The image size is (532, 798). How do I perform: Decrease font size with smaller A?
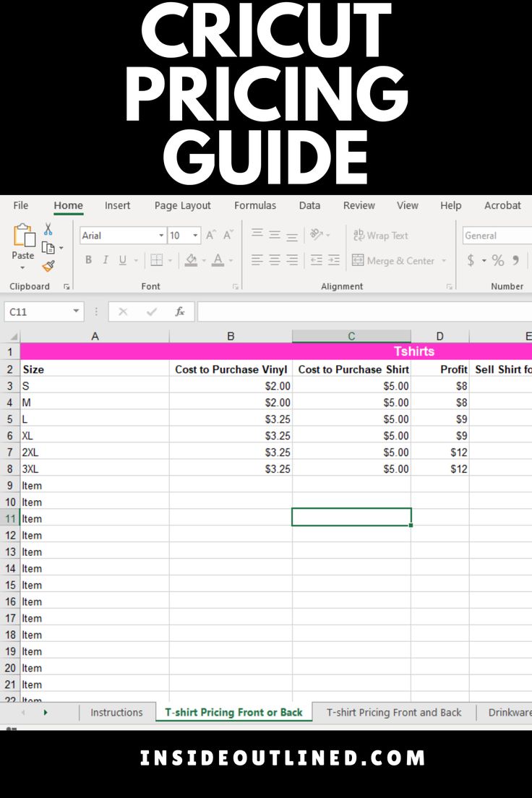click(x=228, y=235)
